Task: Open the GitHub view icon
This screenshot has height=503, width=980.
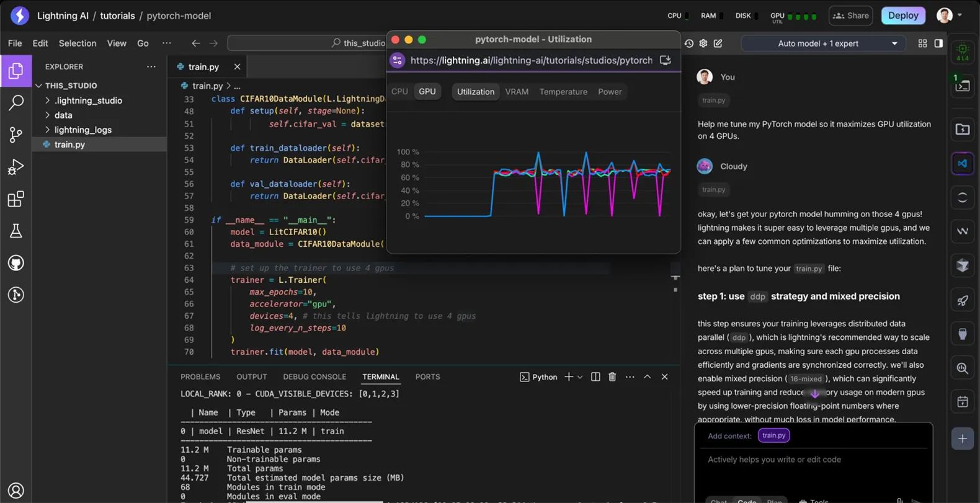Action: click(x=16, y=263)
